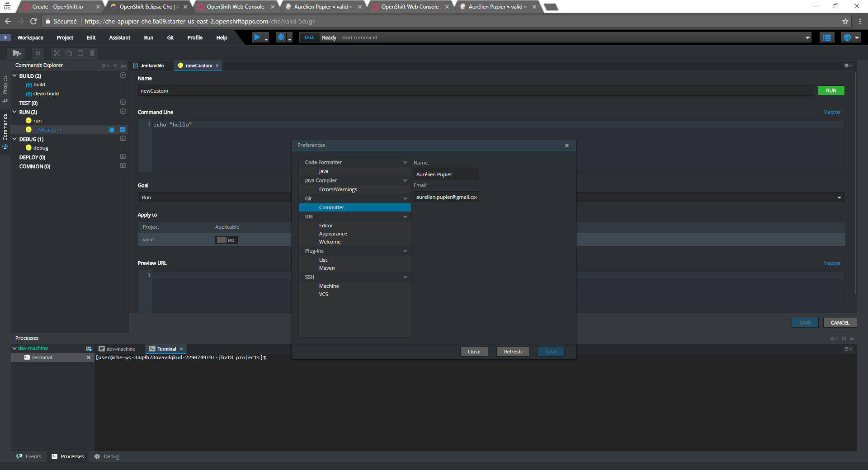This screenshot has height=470, width=868.
Task: Click Refresh in Preferences dialog
Action: click(513, 352)
